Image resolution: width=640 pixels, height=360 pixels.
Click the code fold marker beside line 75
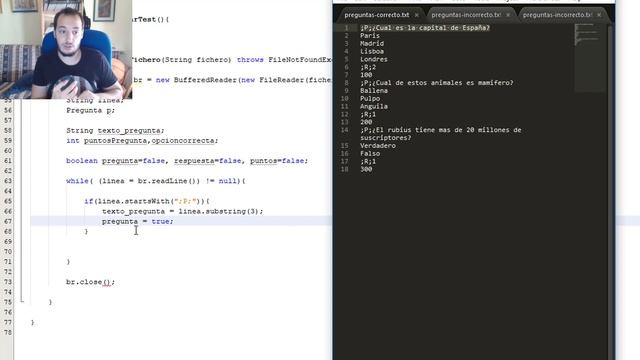pos(22,302)
